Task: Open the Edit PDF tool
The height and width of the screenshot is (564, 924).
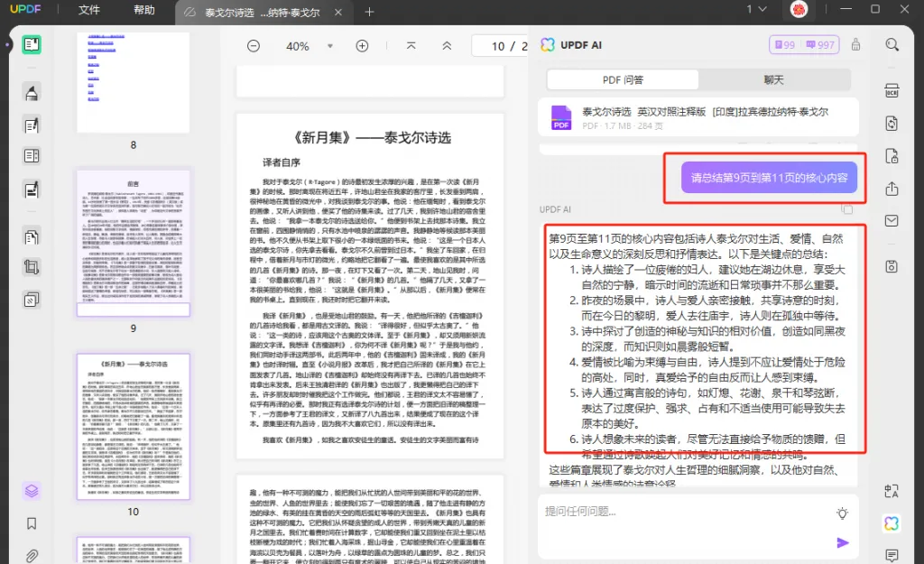Action: point(32,125)
